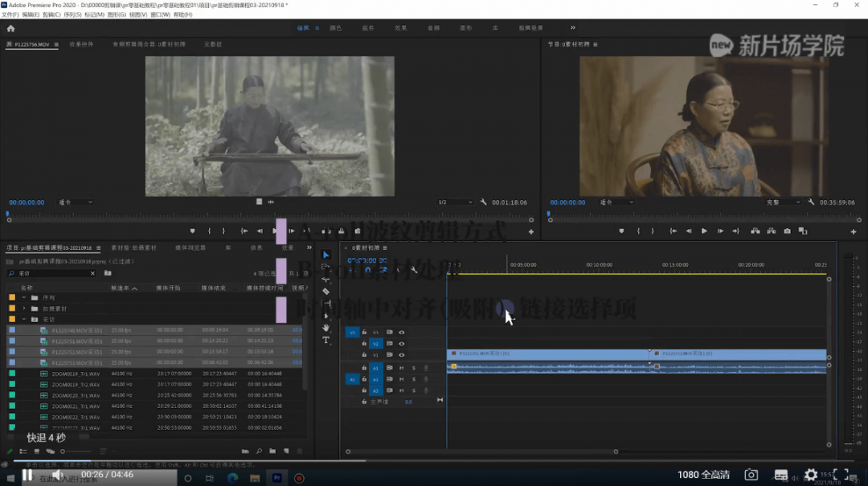Open Program monitor button editor plus
Viewport: 868px width, 486px height.
pyautogui.click(x=853, y=231)
